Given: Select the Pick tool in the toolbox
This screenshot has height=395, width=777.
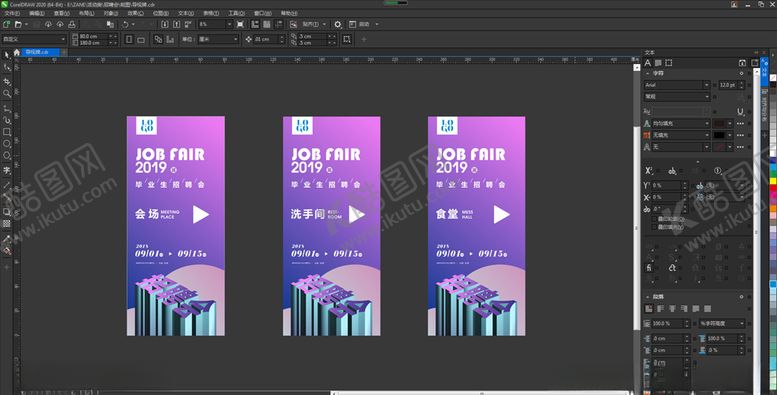Looking at the screenshot, I should [7, 55].
